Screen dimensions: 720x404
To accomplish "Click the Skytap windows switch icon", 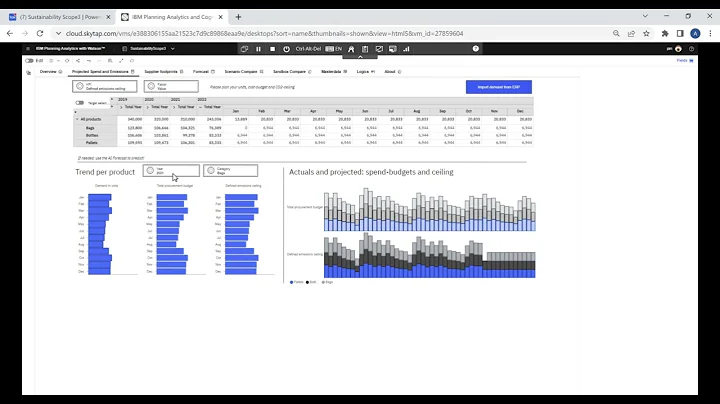I will (244, 49).
